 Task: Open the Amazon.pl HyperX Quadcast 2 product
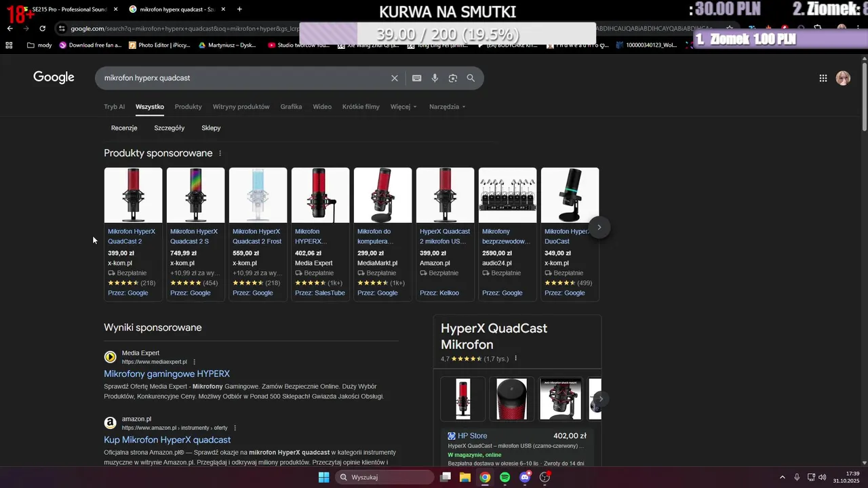point(445,234)
